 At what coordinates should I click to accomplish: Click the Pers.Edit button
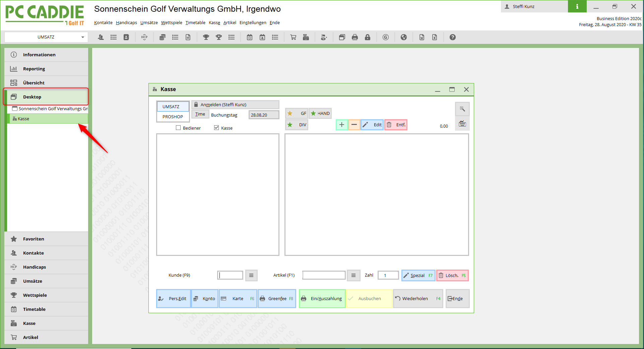173,298
